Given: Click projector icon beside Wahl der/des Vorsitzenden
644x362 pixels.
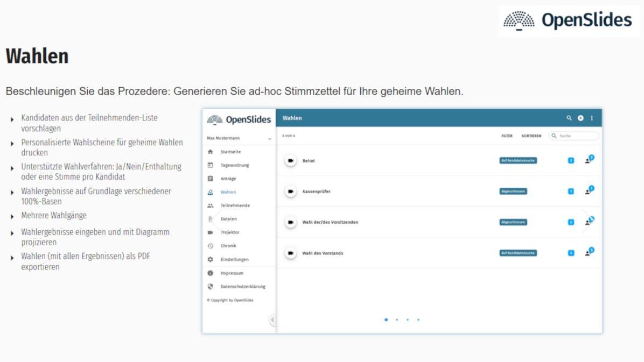Looking at the screenshot, I should pos(291,223).
